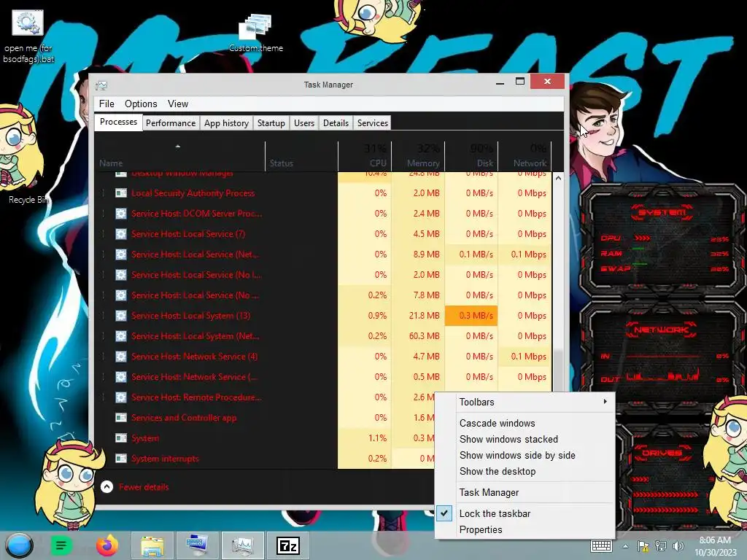This screenshot has width=747, height=560.
Task: Expand Local Security Authority Process row
Action: tap(104, 192)
